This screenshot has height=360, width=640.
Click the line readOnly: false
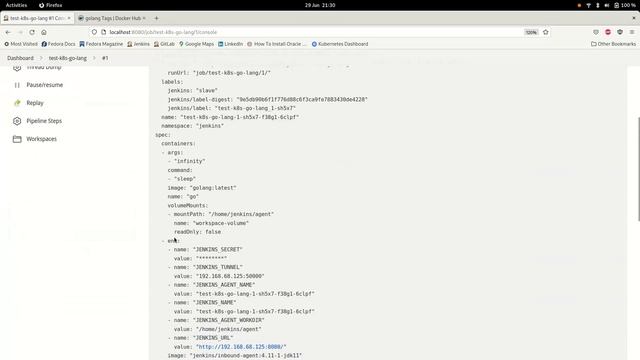pos(198,232)
